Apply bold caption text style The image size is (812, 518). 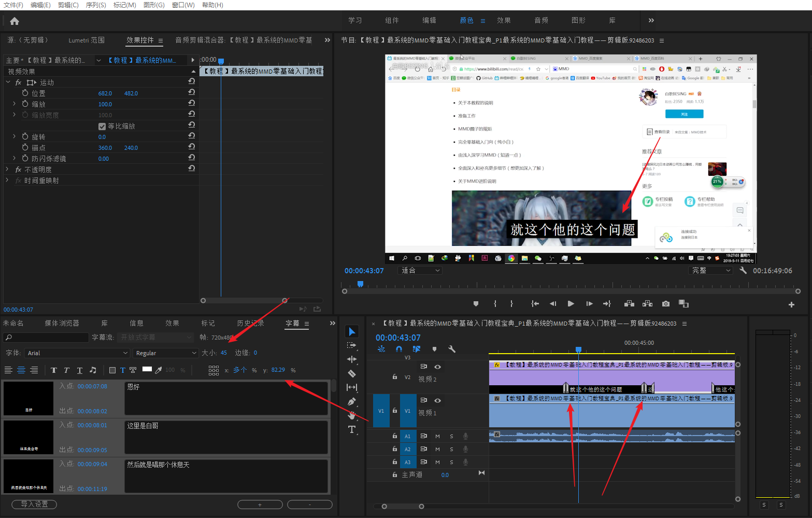53,370
